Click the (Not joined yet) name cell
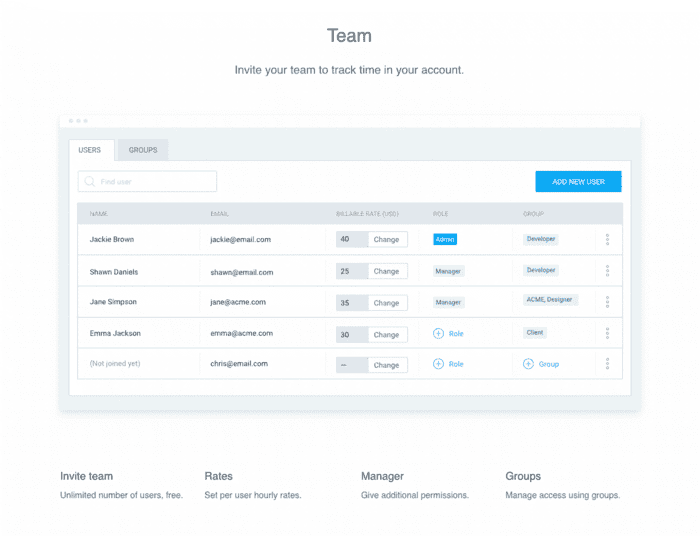700x536 pixels. (x=115, y=363)
